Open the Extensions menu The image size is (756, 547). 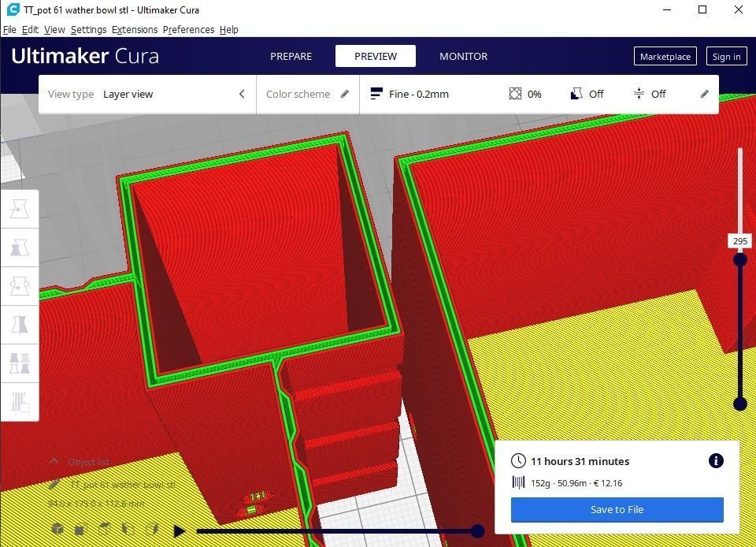click(135, 29)
